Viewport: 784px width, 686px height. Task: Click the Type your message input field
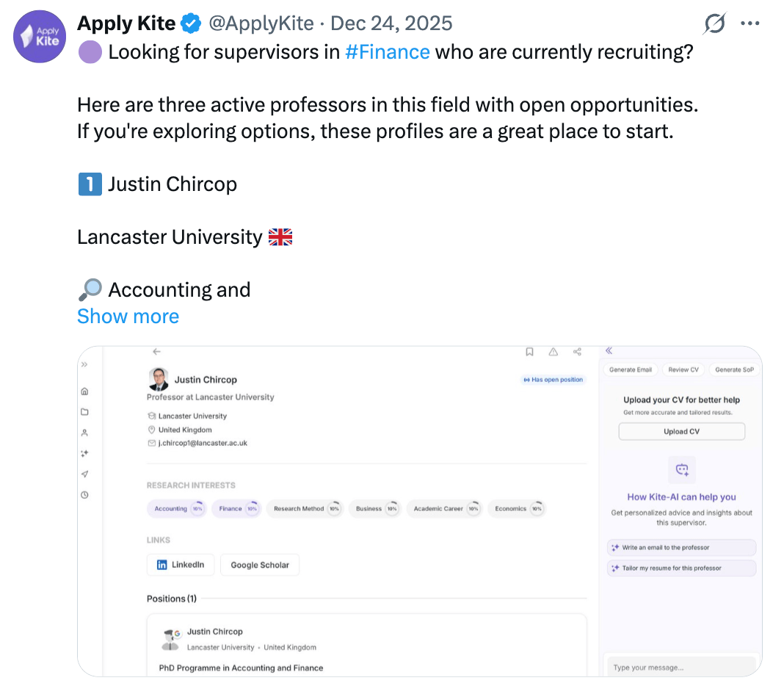[679, 668]
